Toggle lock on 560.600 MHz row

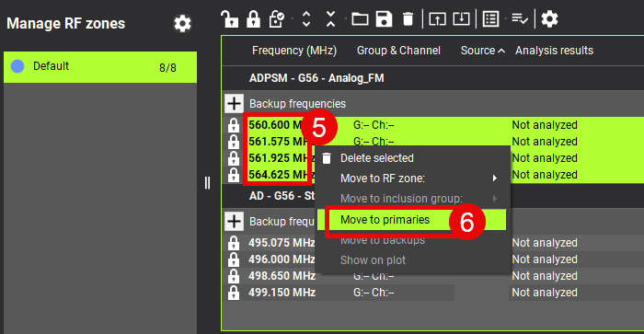[234, 125]
